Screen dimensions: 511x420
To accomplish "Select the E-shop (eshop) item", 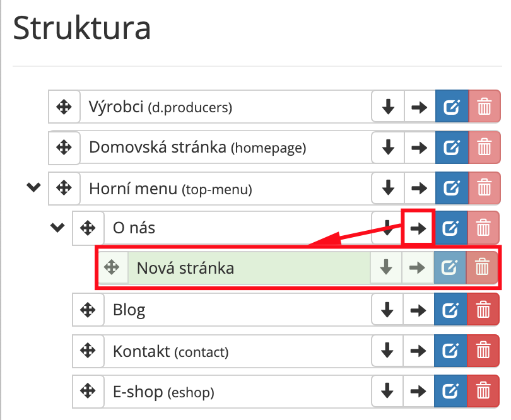I will pyautogui.click(x=163, y=392).
